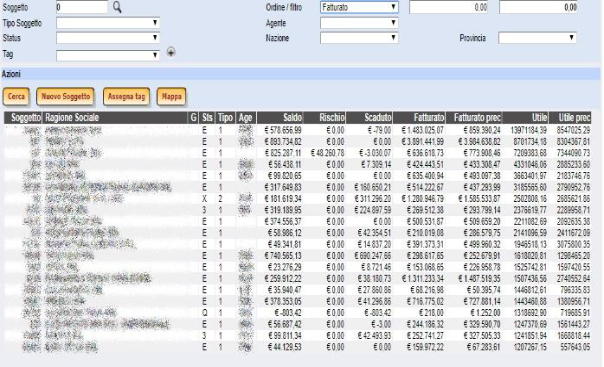The width and height of the screenshot is (604, 367).
Task: Select Utile prec cell 8304367,81
Action: coord(573,142)
